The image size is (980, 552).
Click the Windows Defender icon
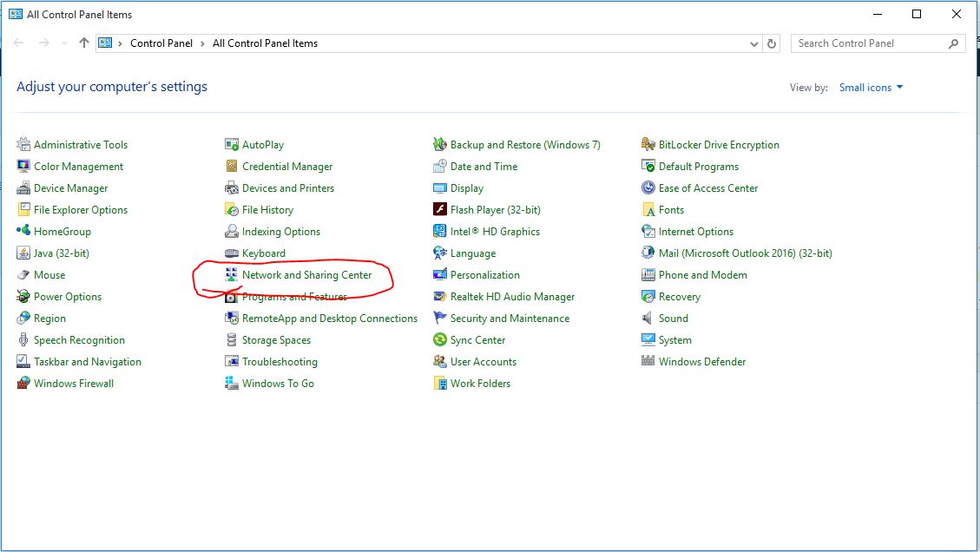648,361
